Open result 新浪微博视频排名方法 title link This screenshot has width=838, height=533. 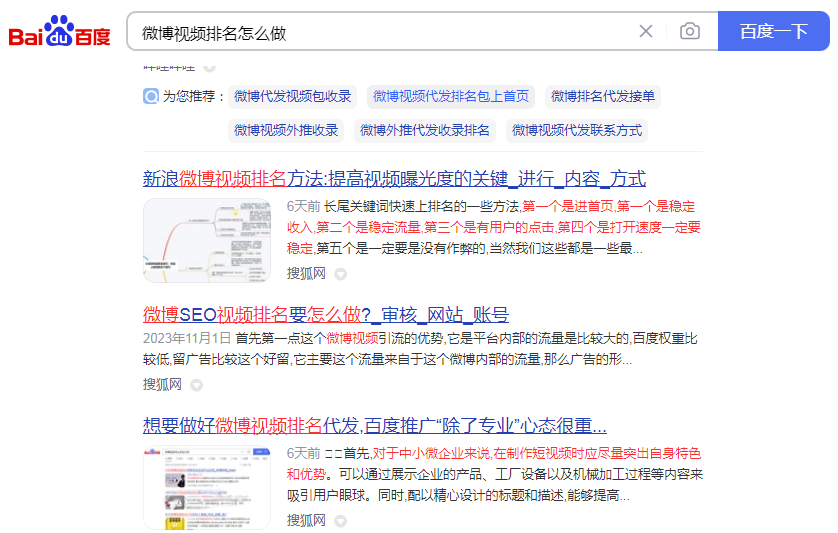(x=394, y=179)
